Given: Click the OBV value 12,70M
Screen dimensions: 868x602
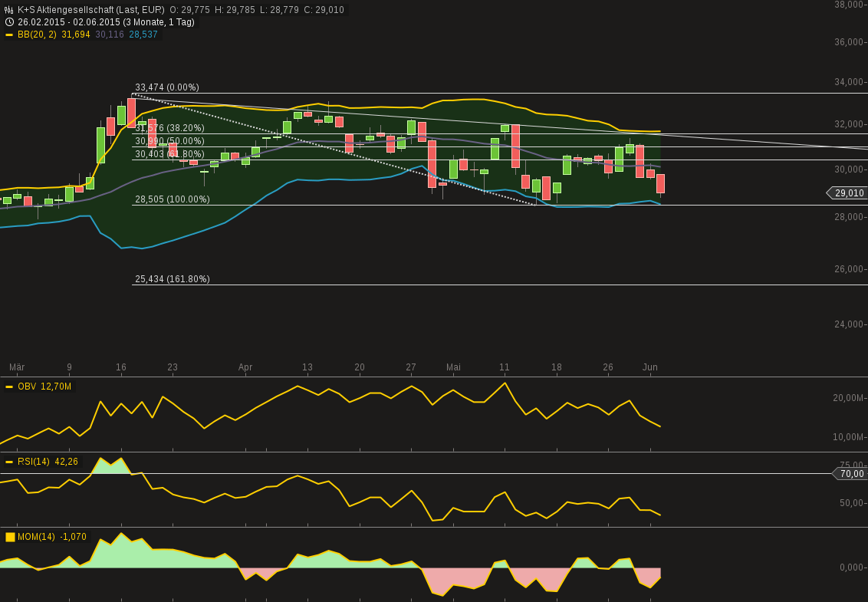Looking at the screenshot, I should point(56,387).
